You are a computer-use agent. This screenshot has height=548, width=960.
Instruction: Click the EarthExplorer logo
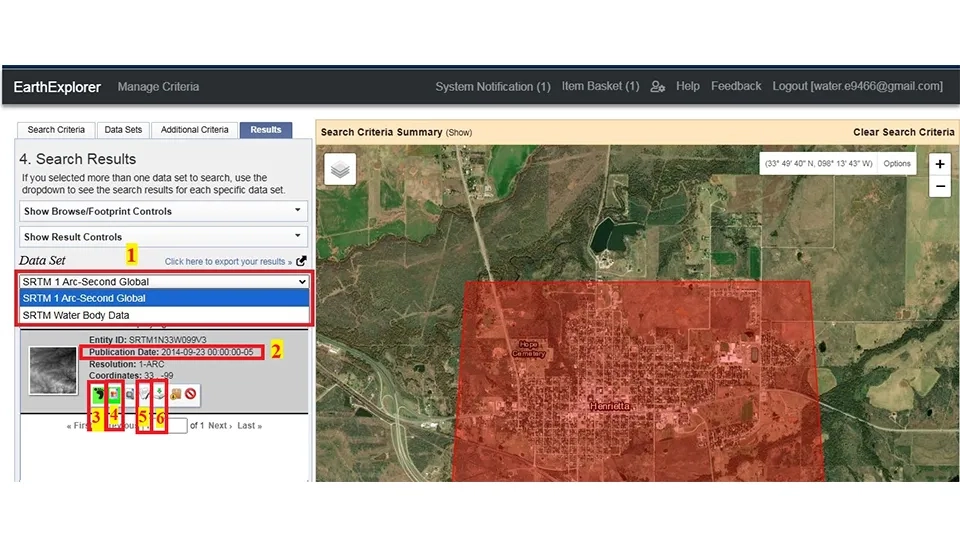pos(57,87)
